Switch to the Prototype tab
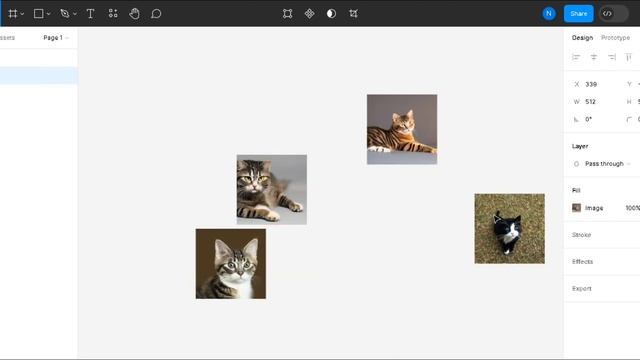 tap(615, 38)
